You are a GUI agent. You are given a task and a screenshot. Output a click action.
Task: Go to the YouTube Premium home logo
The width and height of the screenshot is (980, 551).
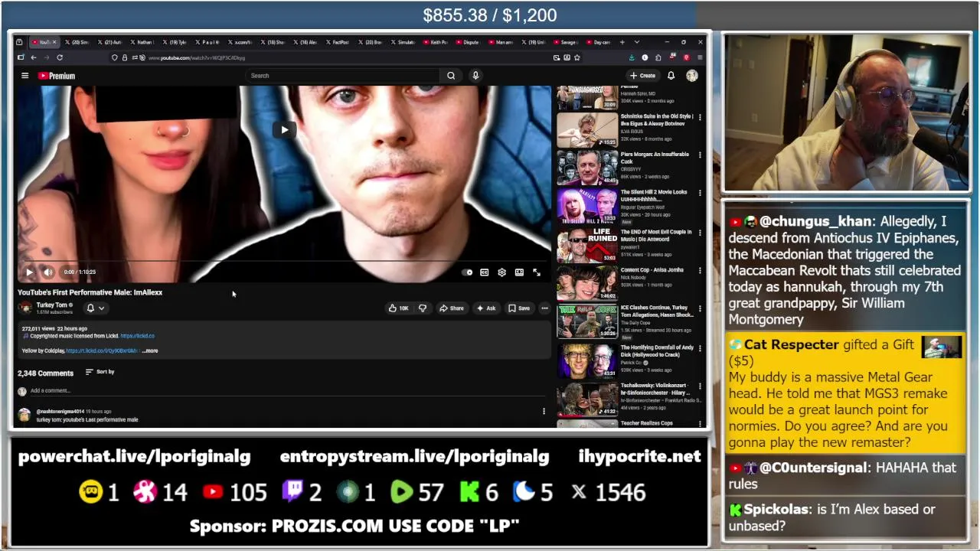pos(57,76)
